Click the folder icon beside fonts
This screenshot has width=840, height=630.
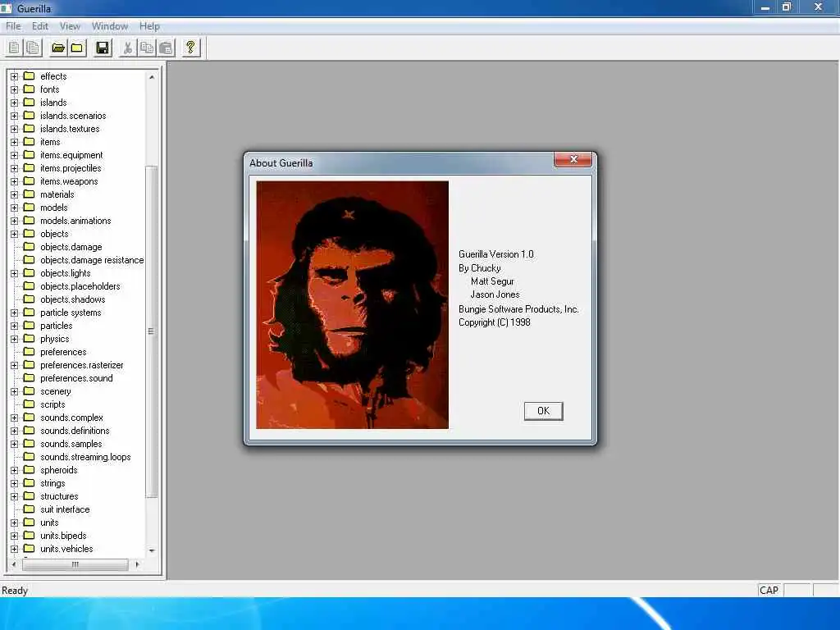pyautogui.click(x=30, y=89)
